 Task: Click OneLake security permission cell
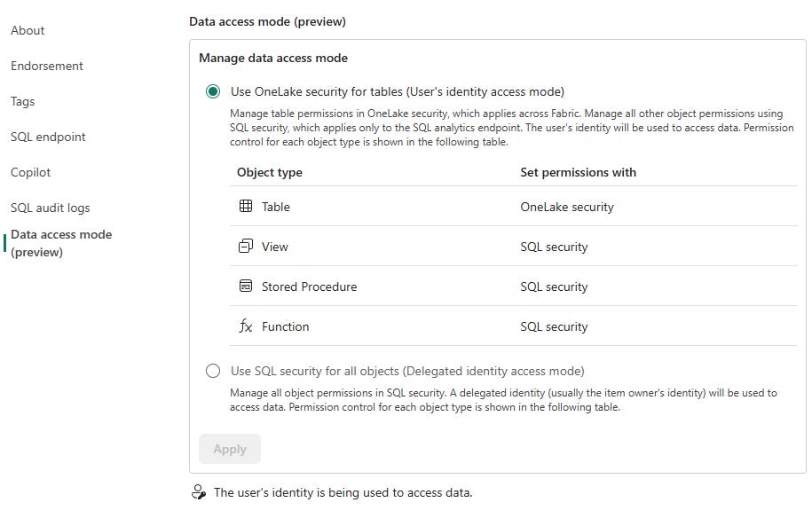(x=566, y=207)
